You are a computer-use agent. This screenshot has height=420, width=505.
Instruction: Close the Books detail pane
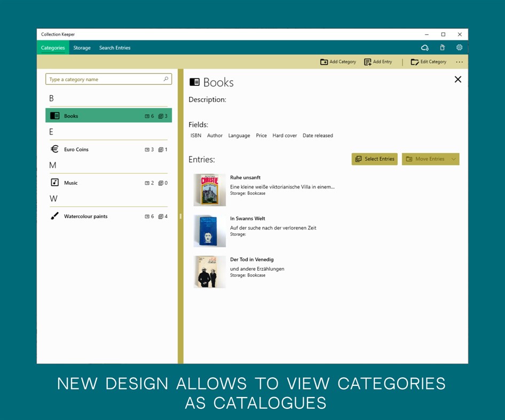[457, 79]
